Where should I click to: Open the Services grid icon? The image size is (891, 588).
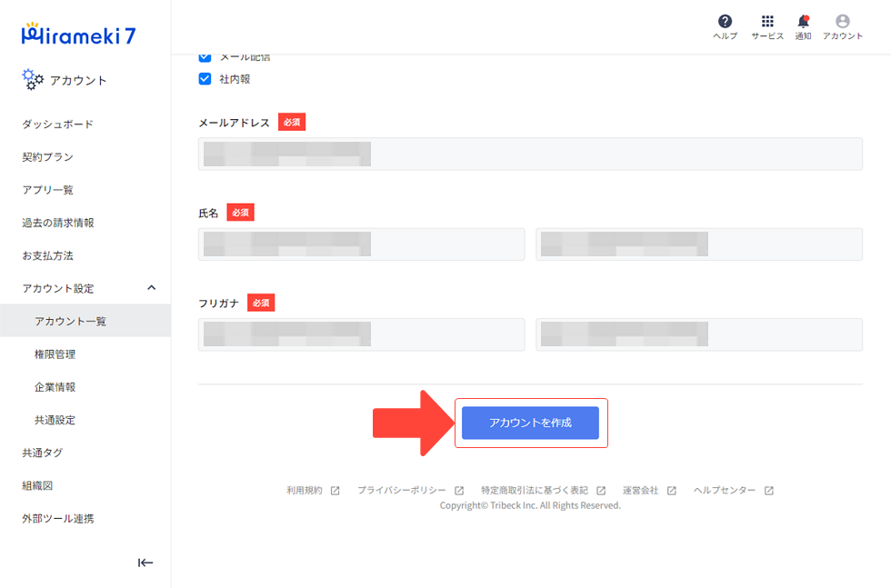tap(766, 22)
